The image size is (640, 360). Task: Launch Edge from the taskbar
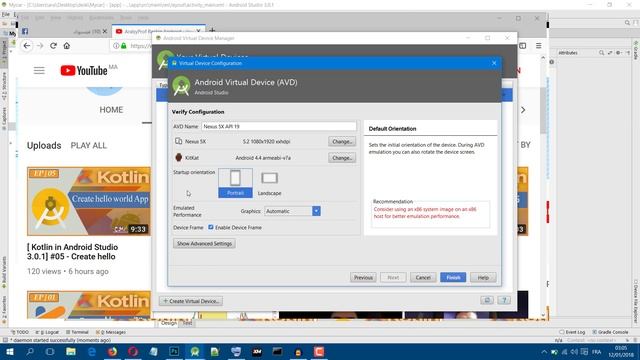click(91, 351)
